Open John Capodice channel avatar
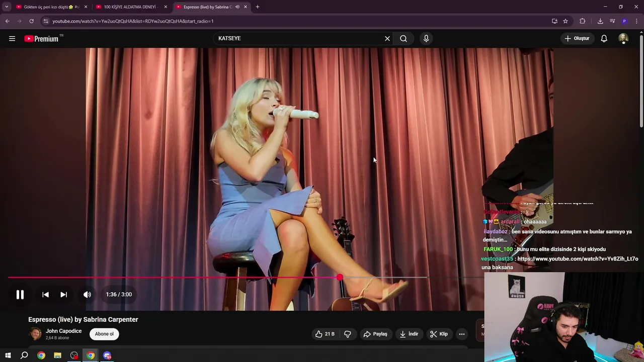Viewport: 644px width, 362px height. click(35, 334)
